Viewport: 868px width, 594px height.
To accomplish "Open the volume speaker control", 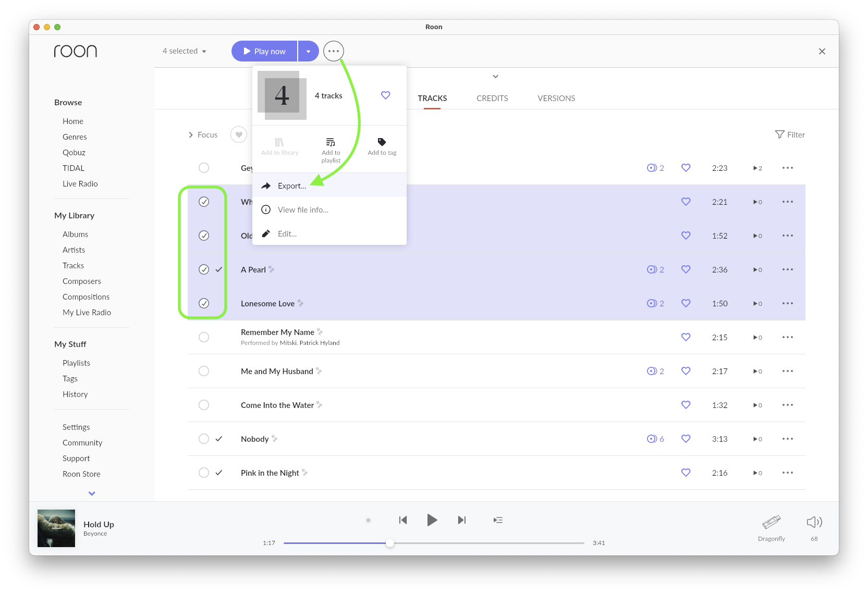I will 814,522.
